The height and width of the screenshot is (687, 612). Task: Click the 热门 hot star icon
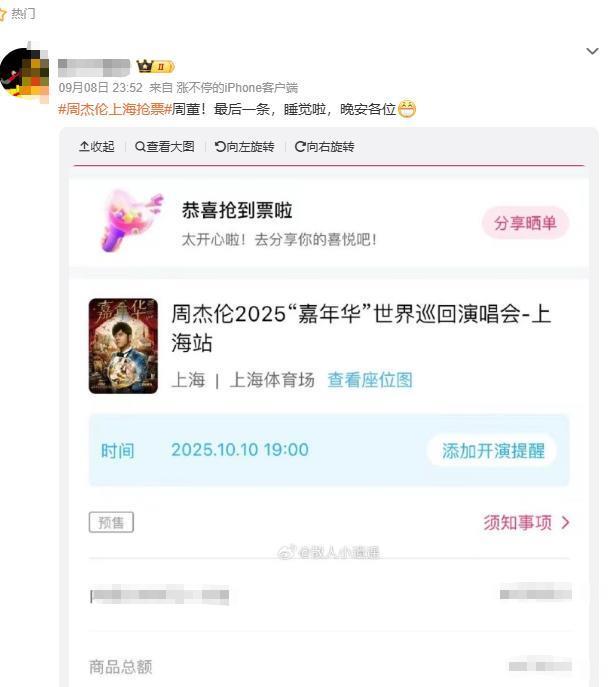(4, 14)
